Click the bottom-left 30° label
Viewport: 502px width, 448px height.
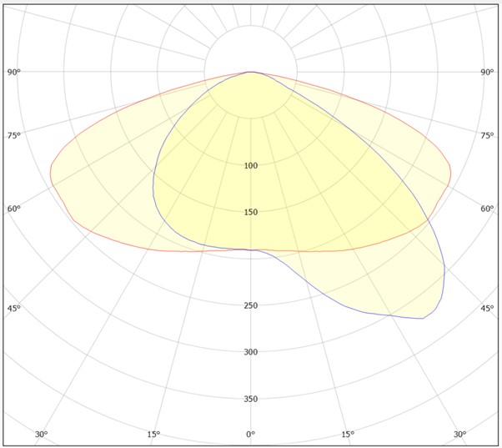[x=42, y=435]
